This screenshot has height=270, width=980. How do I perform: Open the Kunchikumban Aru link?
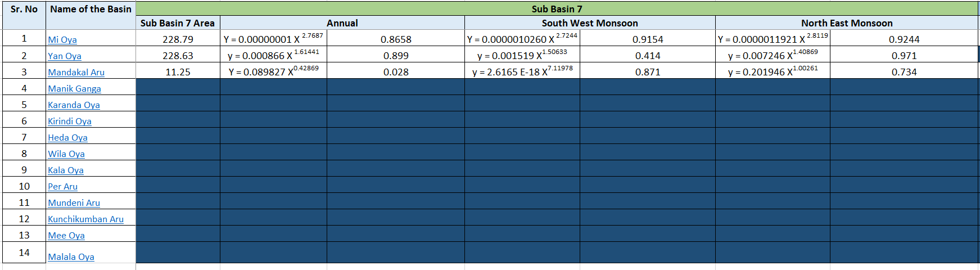(86, 219)
